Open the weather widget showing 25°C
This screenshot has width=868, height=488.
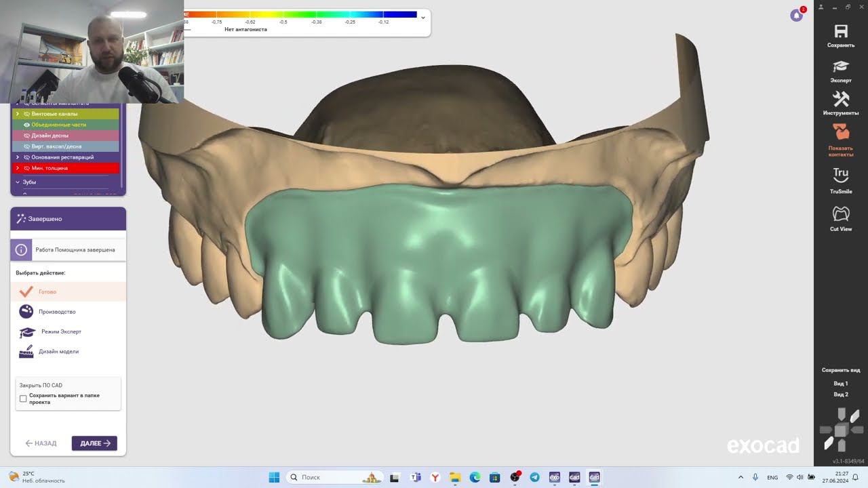[x=36, y=477]
